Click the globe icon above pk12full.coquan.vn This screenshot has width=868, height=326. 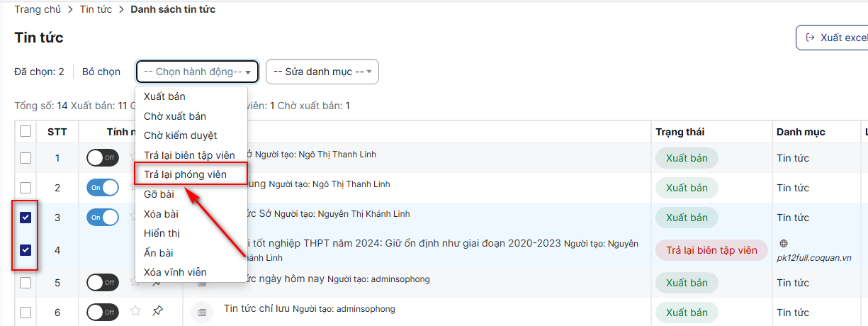coord(783,242)
